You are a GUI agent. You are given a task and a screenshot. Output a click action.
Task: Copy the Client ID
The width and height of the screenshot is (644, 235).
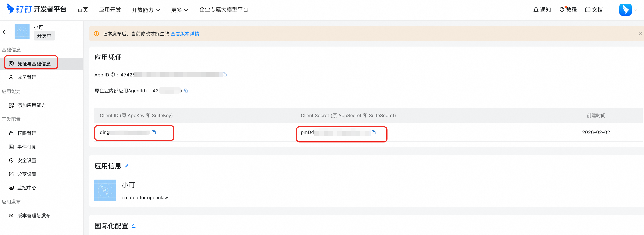(x=154, y=132)
